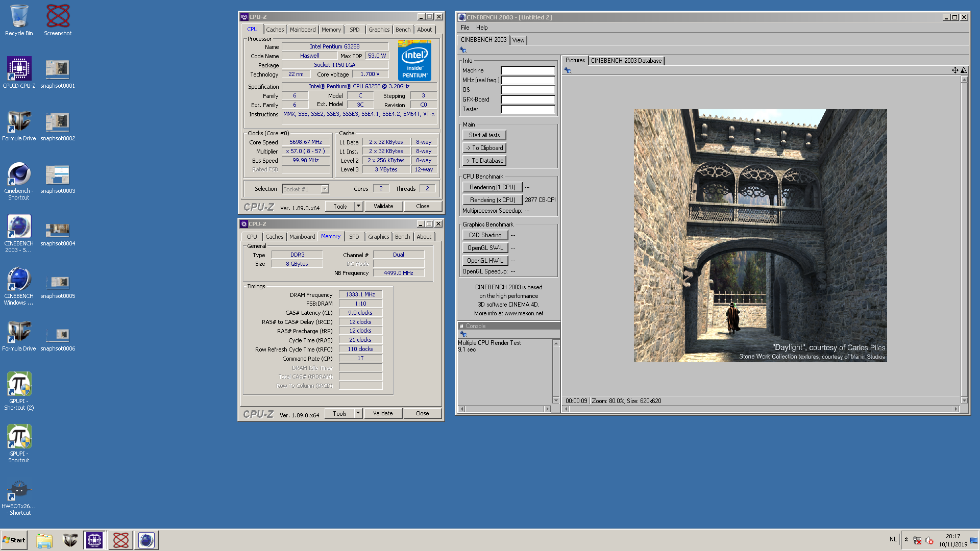The width and height of the screenshot is (980, 551).
Task: Open the Help menu in Cinebench
Action: (x=482, y=28)
